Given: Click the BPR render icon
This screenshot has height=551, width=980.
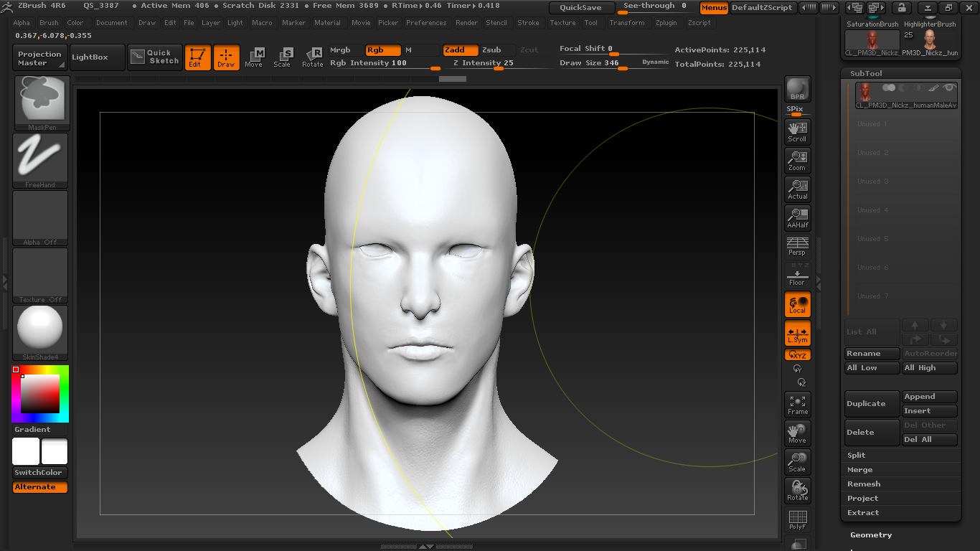Looking at the screenshot, I should (797, 89).
